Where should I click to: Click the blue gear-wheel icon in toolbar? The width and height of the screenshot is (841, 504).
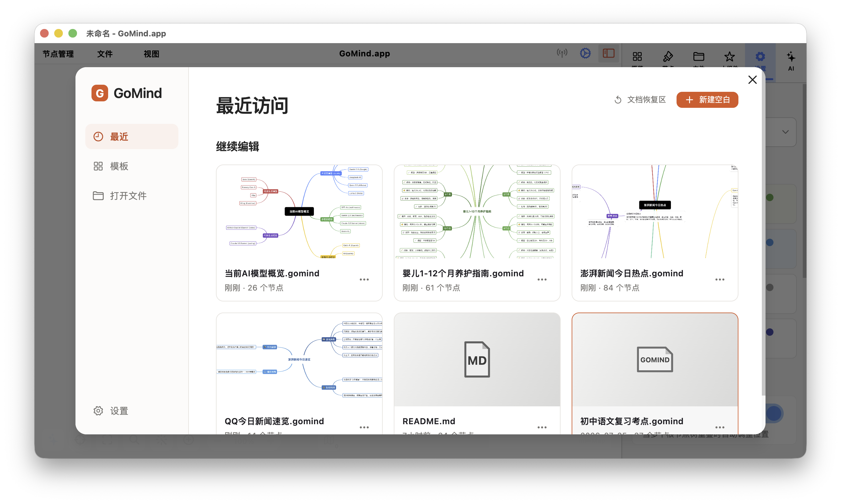click(585, 53)
